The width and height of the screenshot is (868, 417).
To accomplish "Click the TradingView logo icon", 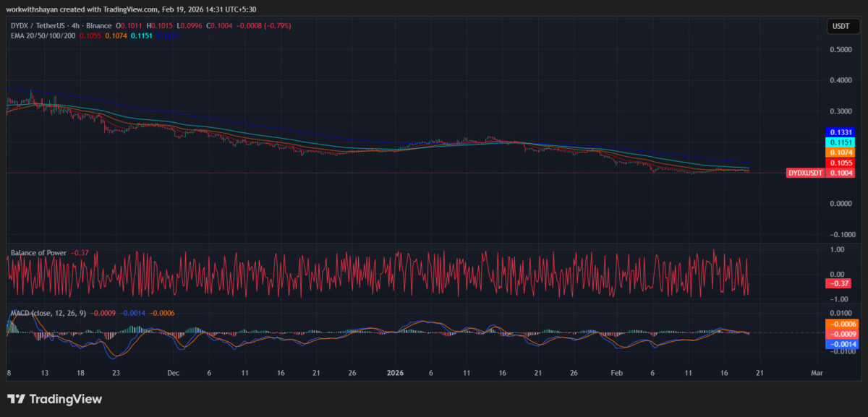I will pos(16,398).
